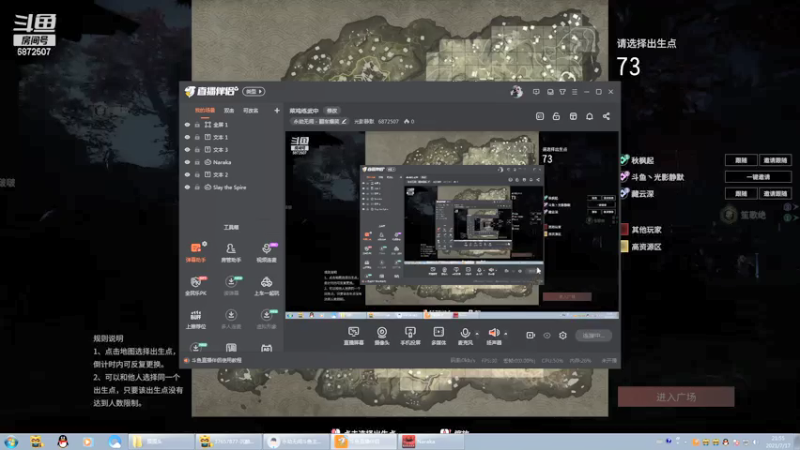Hide the 文本 3 source
Screen dimensions: 800x450
[x=187, y=149]
